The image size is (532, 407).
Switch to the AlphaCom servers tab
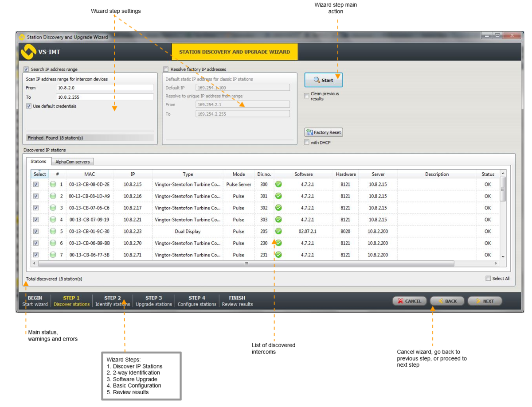[x=72, y=161]
